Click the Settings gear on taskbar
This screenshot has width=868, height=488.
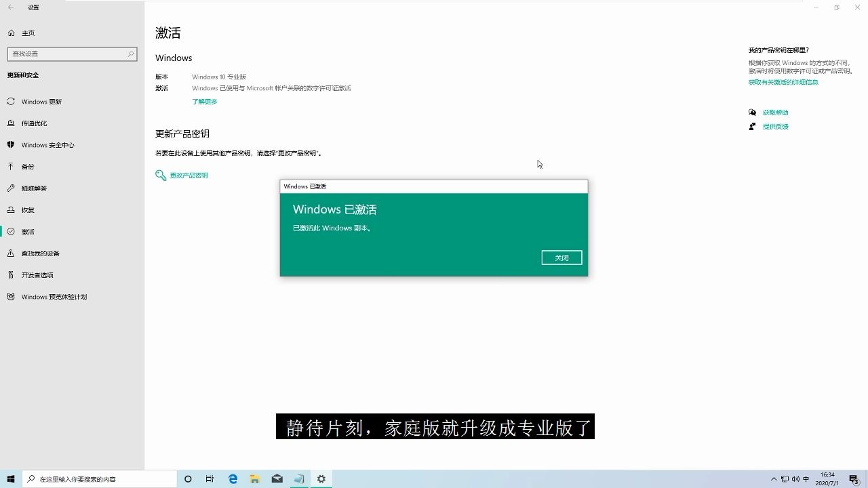tap(321, 479)
